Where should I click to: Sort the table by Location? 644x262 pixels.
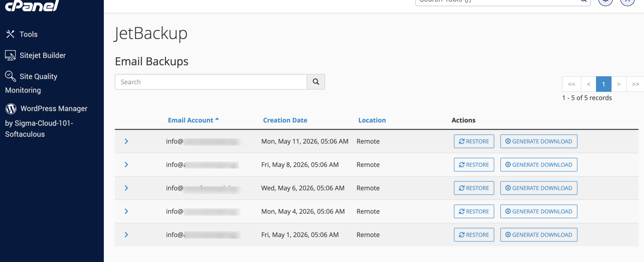pos(372,120)
